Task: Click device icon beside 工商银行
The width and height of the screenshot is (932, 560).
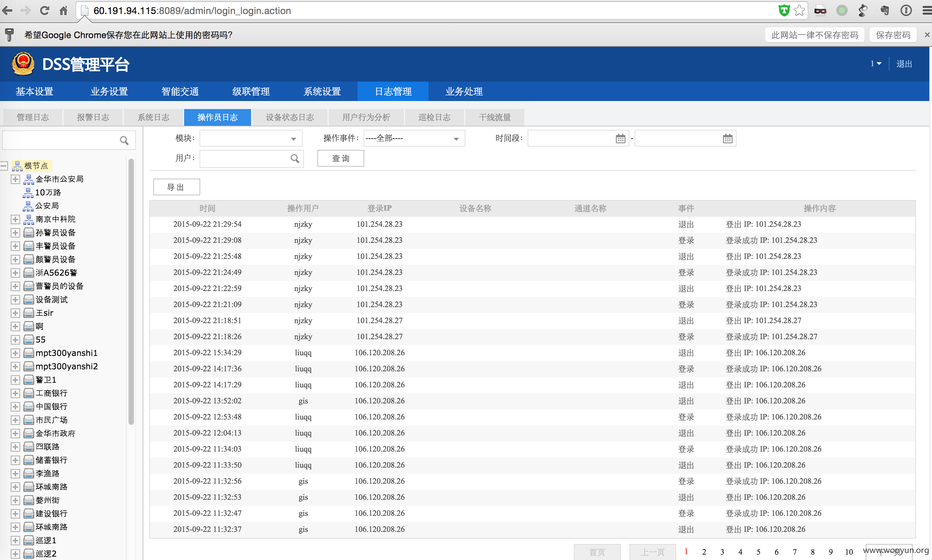Action: (29, 393)
